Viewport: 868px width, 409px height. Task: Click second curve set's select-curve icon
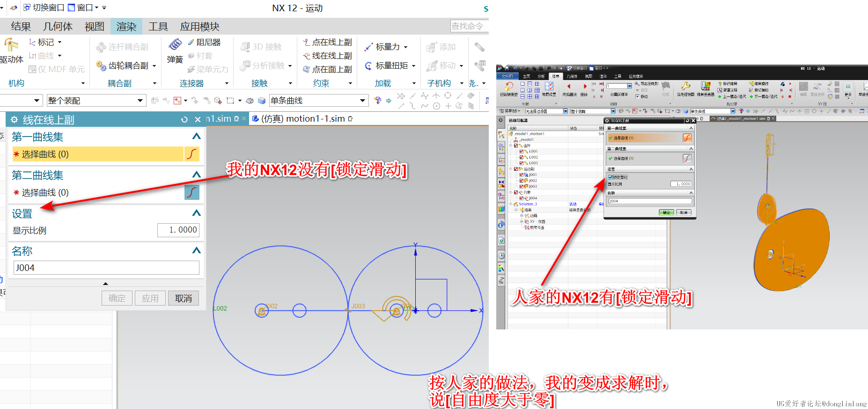pos(192,192)
